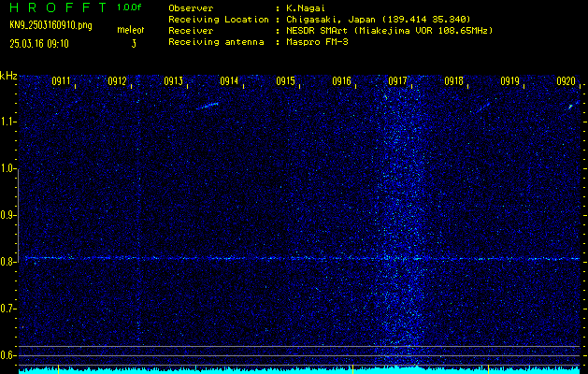Click the cyan signal level strip at bottom
The image size is (588, 374).
tap(299, 370)
